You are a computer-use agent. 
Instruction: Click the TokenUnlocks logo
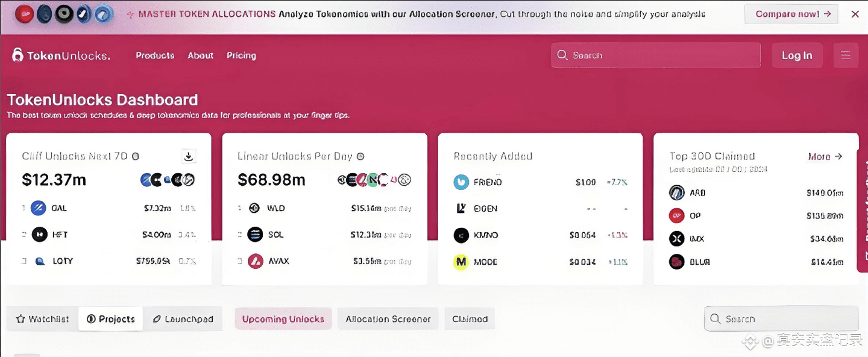tap(61, 55)
